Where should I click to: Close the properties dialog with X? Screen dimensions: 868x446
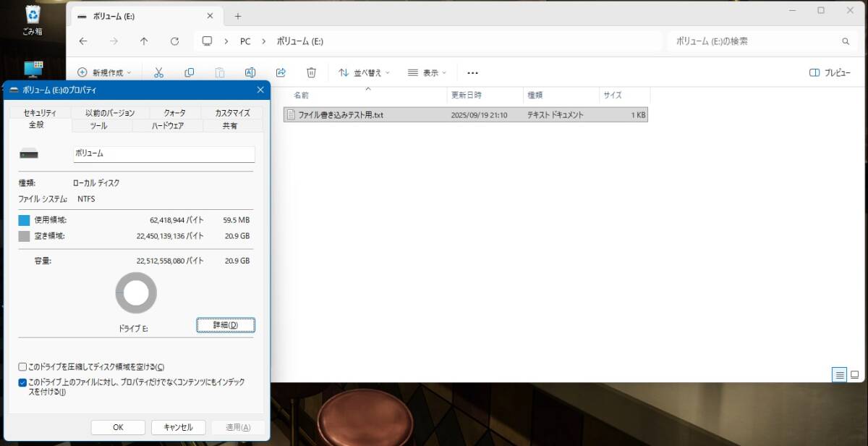coord(260,90)
